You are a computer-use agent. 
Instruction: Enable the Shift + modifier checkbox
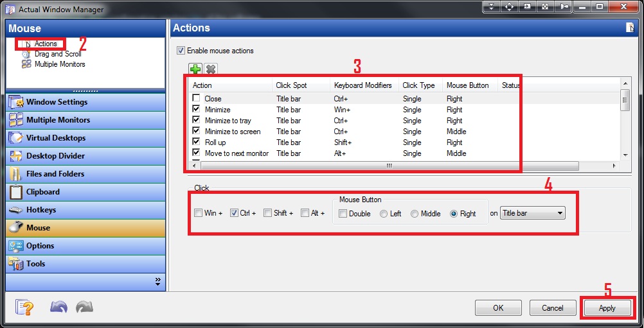coord(268,213)
